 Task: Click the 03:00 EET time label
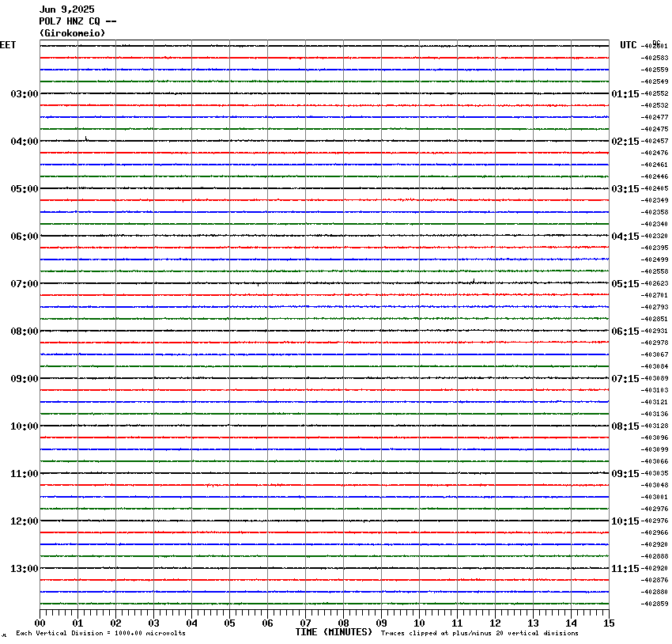coord(25,94)
